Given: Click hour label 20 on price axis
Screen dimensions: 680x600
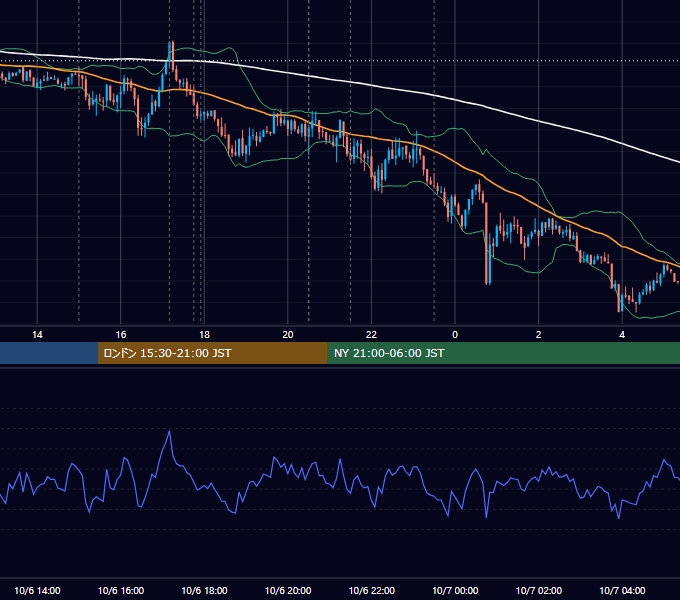Looking at the screenshot, I should (x=288, y=335).
